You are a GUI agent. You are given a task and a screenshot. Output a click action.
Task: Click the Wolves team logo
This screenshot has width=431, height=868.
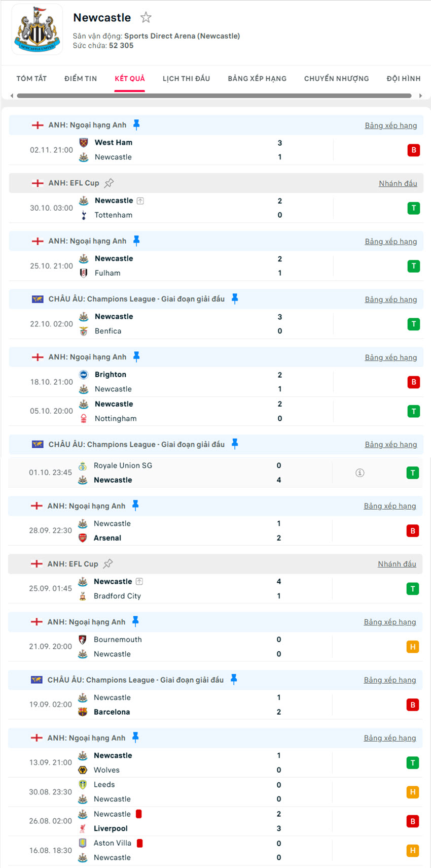[x=83, y=770]
